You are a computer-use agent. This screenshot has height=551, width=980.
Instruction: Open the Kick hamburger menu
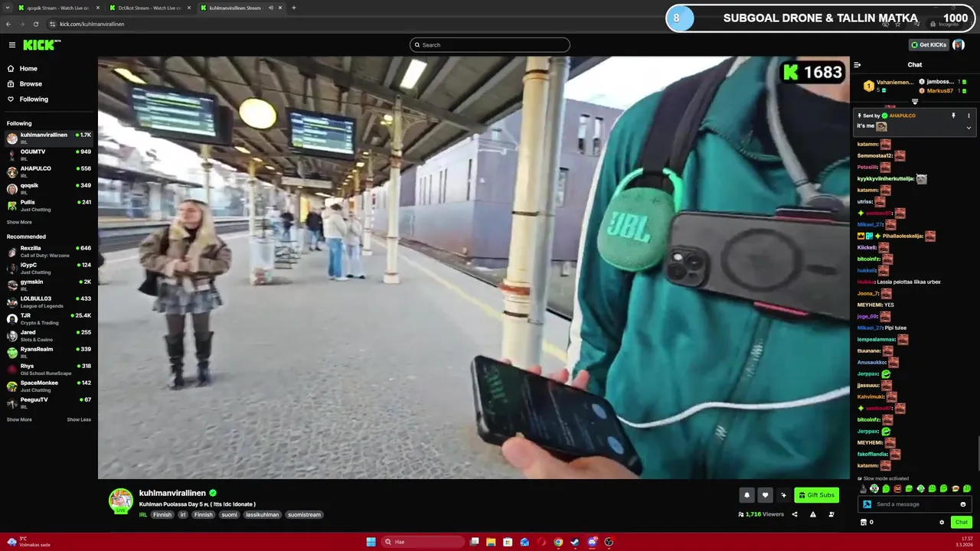(x=11, y=45)
